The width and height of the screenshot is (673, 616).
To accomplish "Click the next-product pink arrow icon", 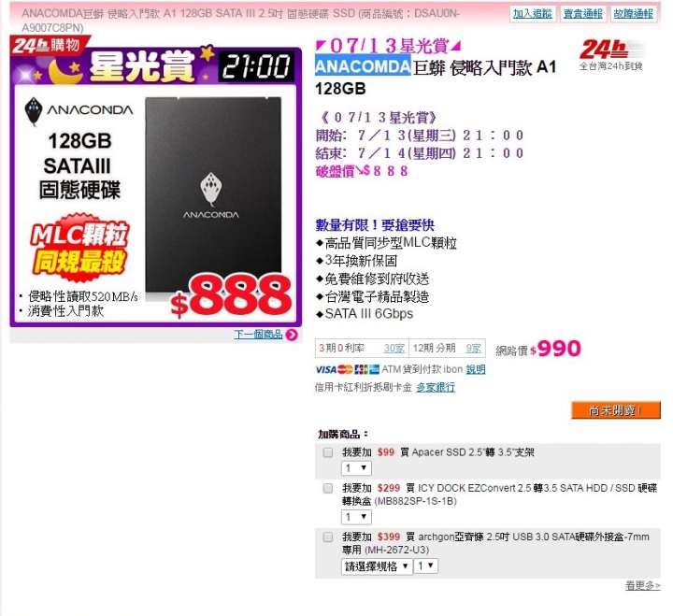I will [x=292, y=335].
